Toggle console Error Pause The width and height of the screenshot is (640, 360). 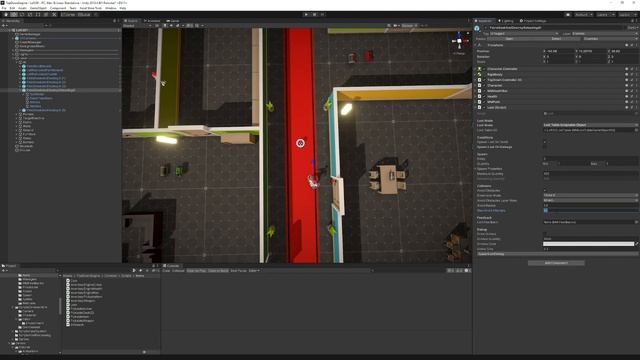(x=238, y=271)
